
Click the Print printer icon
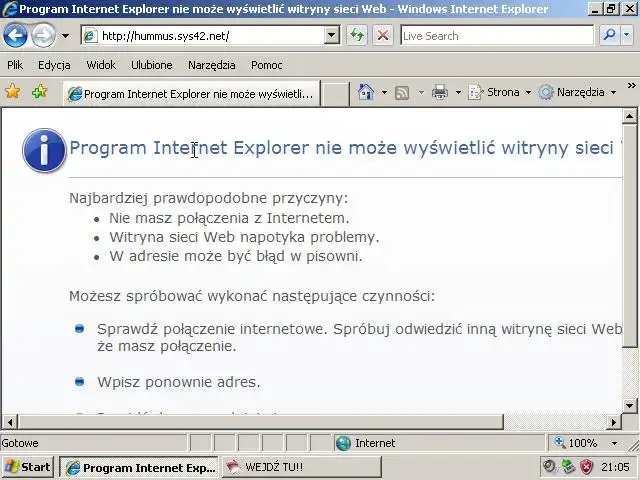tap(440, 93)
